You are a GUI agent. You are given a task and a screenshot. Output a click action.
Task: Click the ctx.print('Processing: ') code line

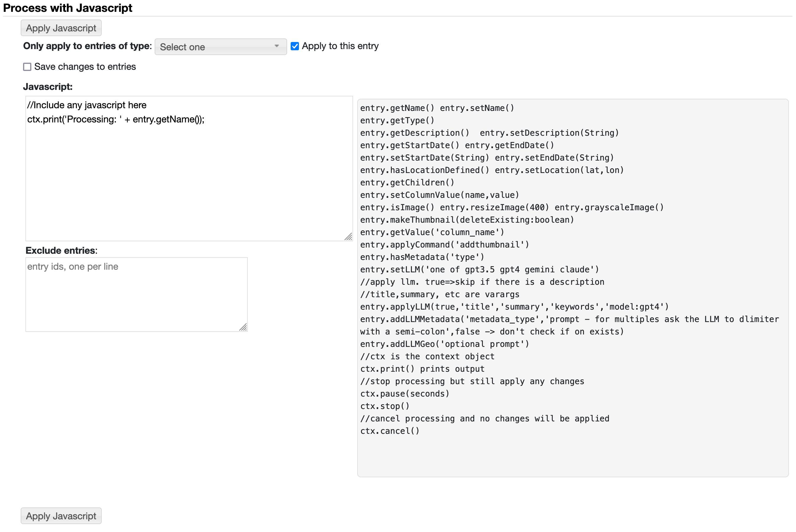(116, 119)
